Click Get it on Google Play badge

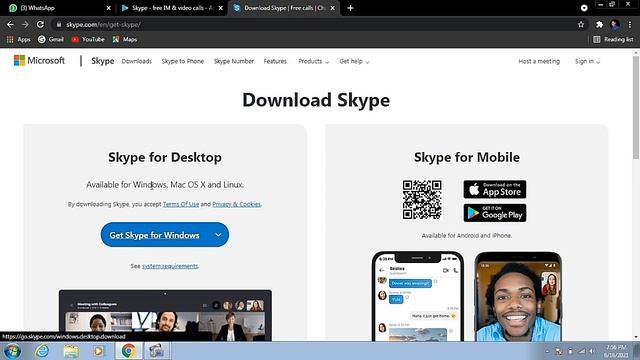coord(495,213)
